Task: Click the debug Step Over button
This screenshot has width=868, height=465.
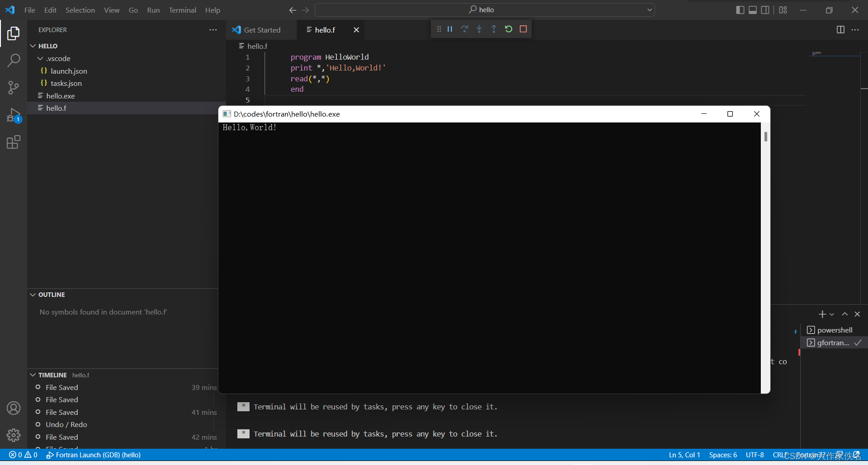Action: [x=464, y=29]
